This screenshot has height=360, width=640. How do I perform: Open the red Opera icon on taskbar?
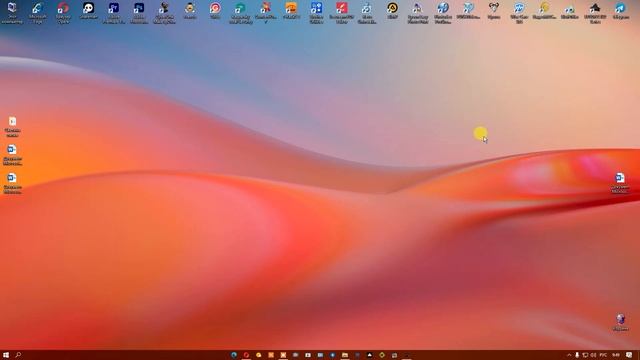246,355
